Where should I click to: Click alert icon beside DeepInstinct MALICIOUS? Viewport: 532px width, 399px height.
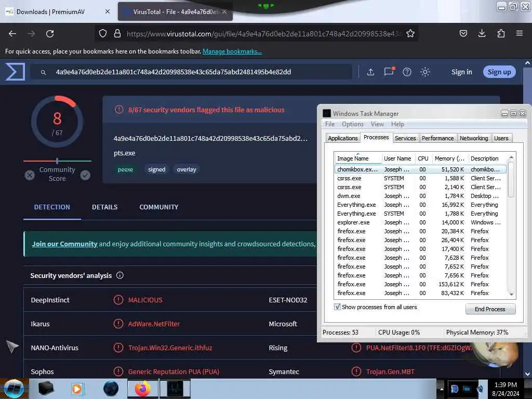click(118, 300)
